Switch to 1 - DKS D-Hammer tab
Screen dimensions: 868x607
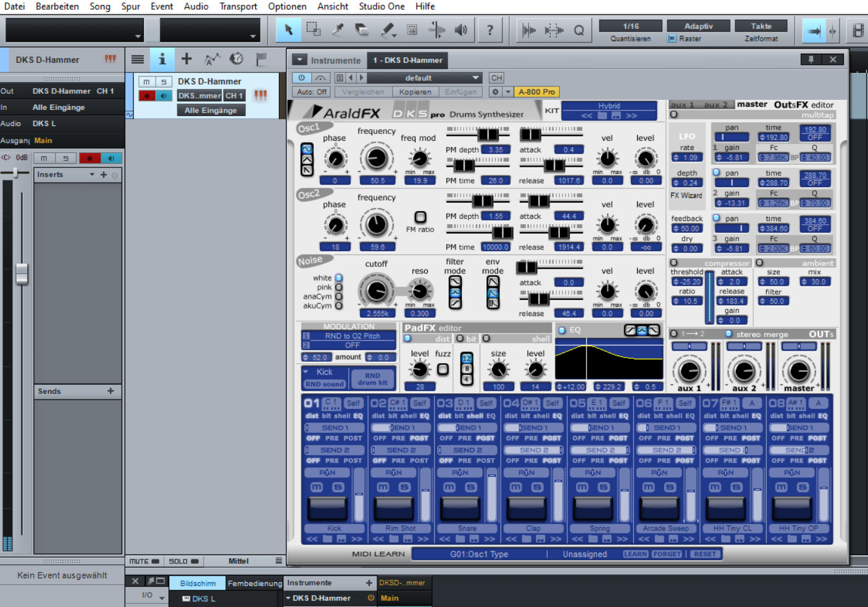coord(407,60)
